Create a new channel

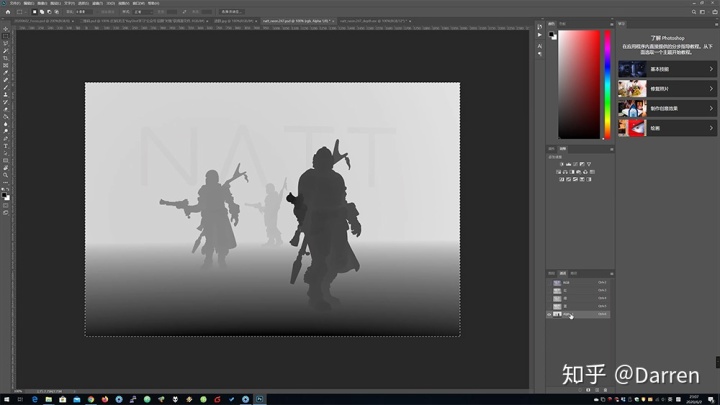click(597, 390)
